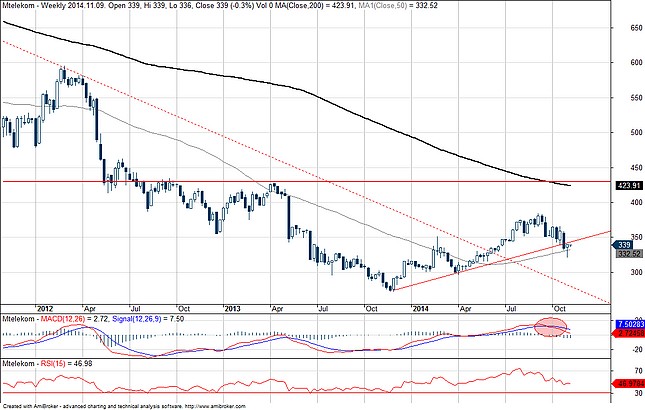Click the 2012 year label on time axis
This screenshot has height=410, width=645.
click(x=45, y=308)
